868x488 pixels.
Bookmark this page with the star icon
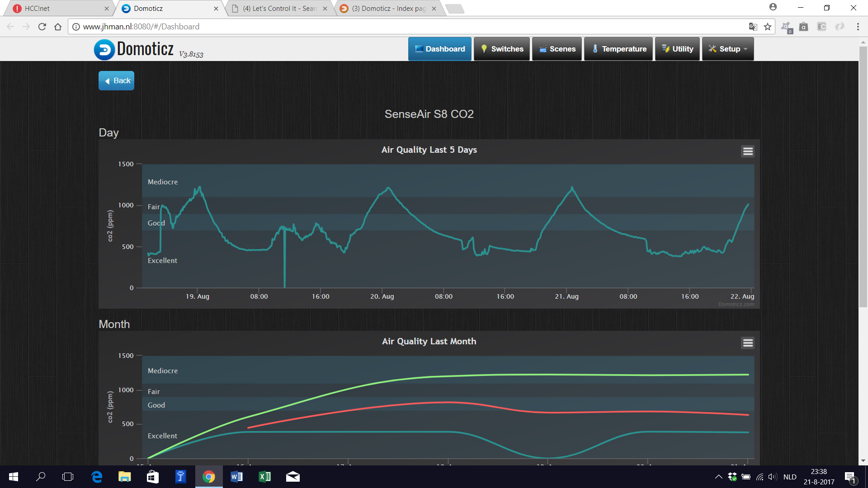(768, 27)
